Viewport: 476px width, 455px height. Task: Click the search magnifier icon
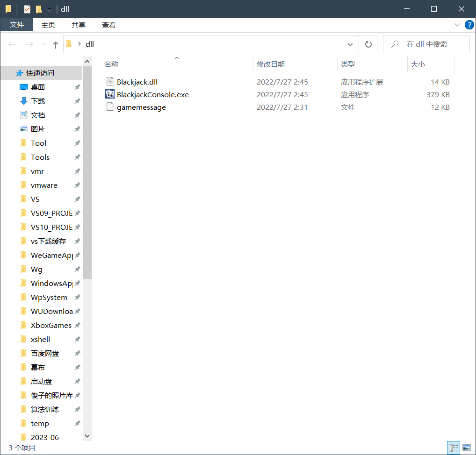tap(395, 44)
